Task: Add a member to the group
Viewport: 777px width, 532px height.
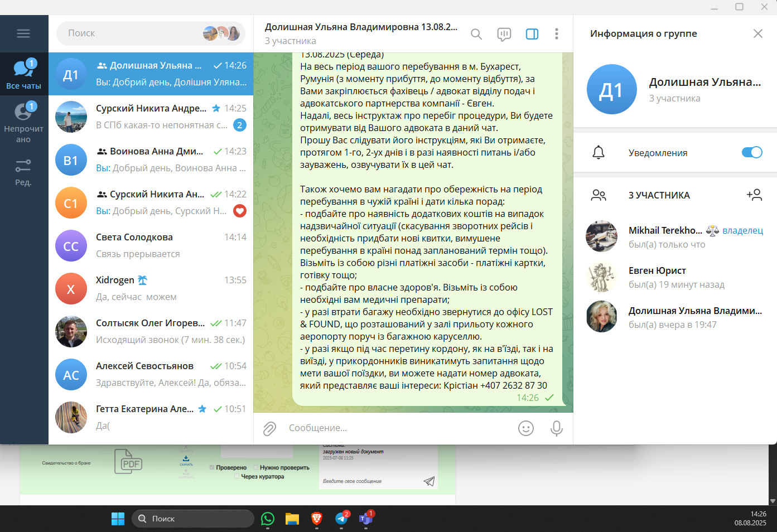Action: click(754, 195)
